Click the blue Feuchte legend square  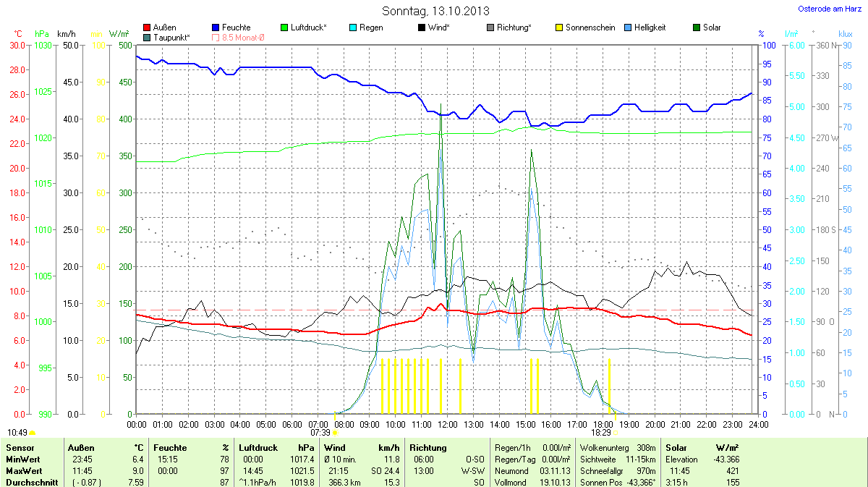tap(216, 27)
